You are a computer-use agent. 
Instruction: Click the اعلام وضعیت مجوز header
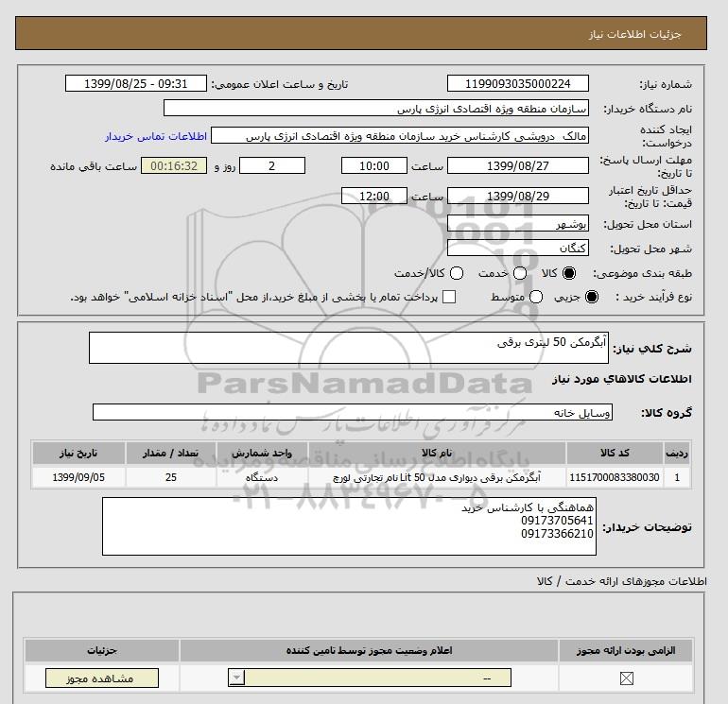point(369,651)
